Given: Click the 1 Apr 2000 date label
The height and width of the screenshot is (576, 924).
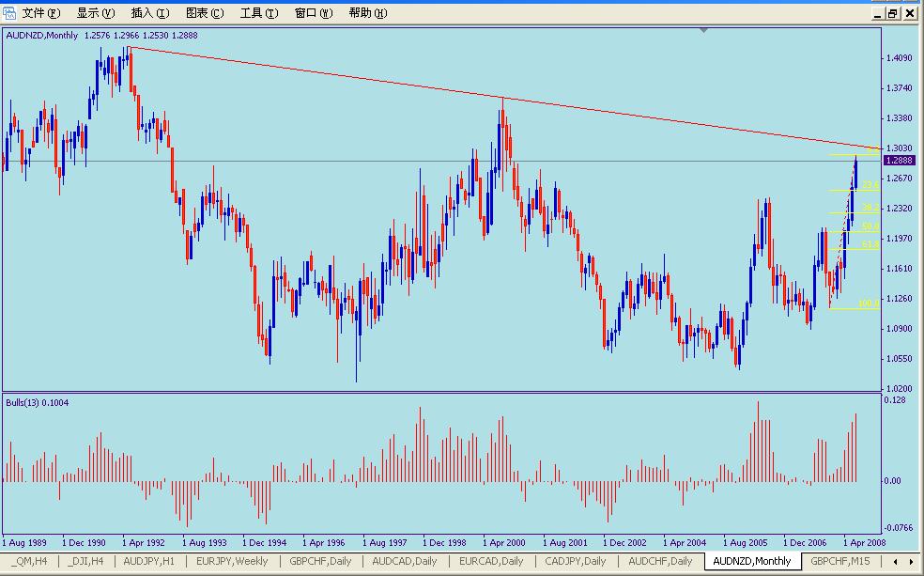Looking at the screenshot, I should [x=504, y=542].
